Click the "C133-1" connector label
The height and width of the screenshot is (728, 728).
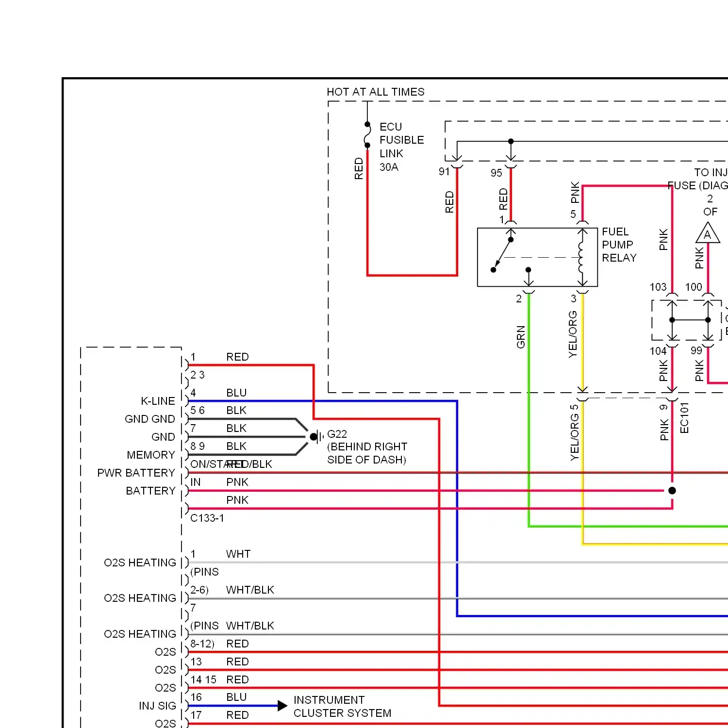click(x=207, y=518)
